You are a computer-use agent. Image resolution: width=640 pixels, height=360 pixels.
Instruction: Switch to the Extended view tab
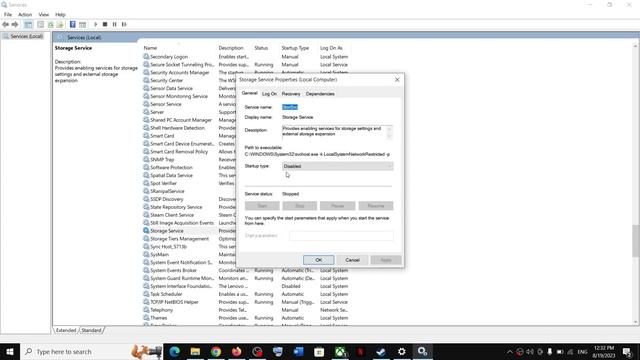pos(66,330)
